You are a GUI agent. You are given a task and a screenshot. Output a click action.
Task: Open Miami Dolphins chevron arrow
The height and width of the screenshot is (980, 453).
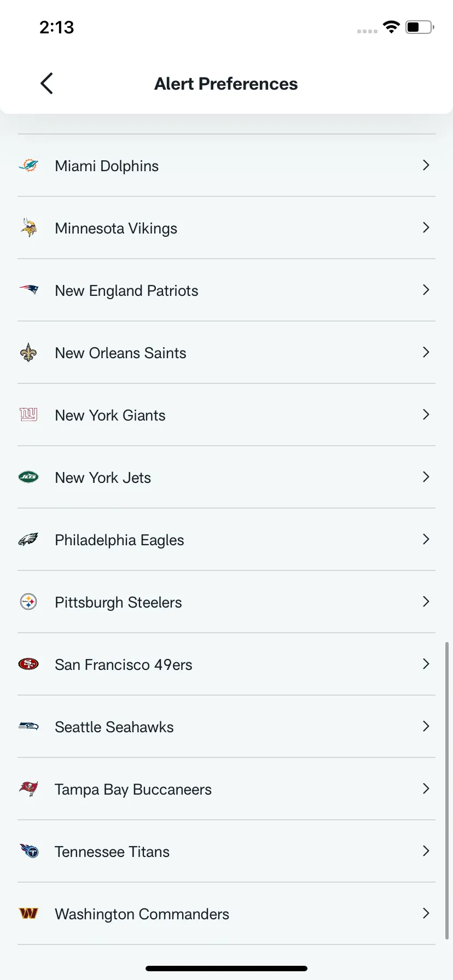(426, 165)
